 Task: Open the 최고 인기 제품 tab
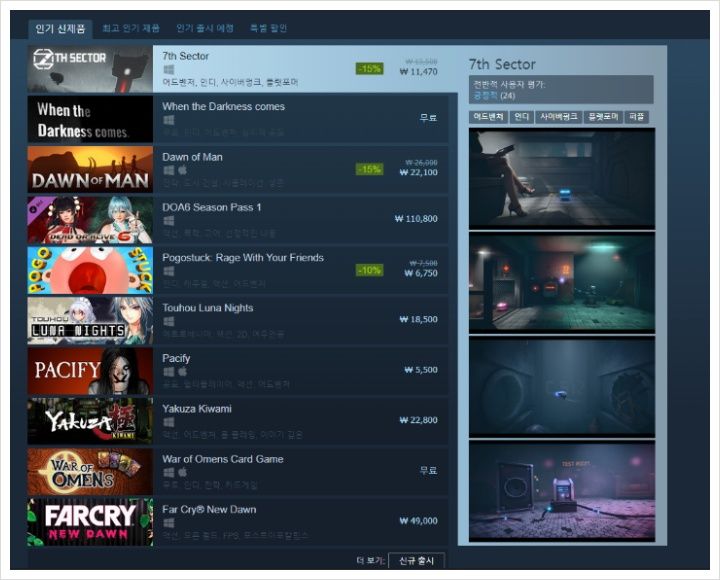131,28
